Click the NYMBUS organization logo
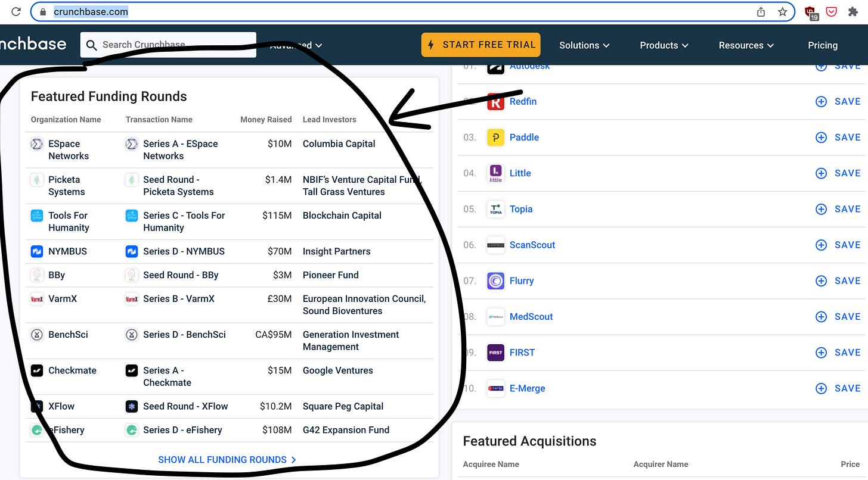 pos(37,251)
